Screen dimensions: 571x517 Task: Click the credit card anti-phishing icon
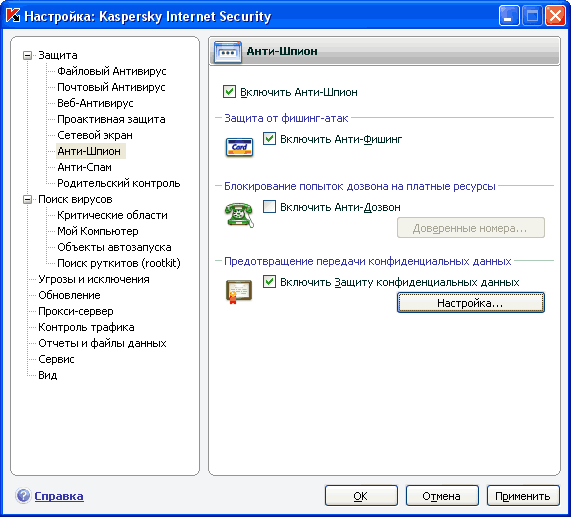(x=239, y=147)
